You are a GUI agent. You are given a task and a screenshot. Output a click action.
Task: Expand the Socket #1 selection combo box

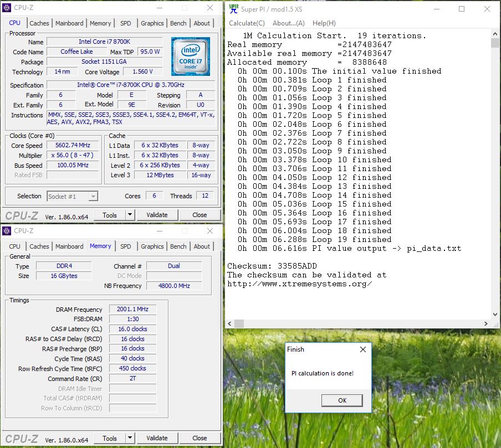click(x=72, y=197)
